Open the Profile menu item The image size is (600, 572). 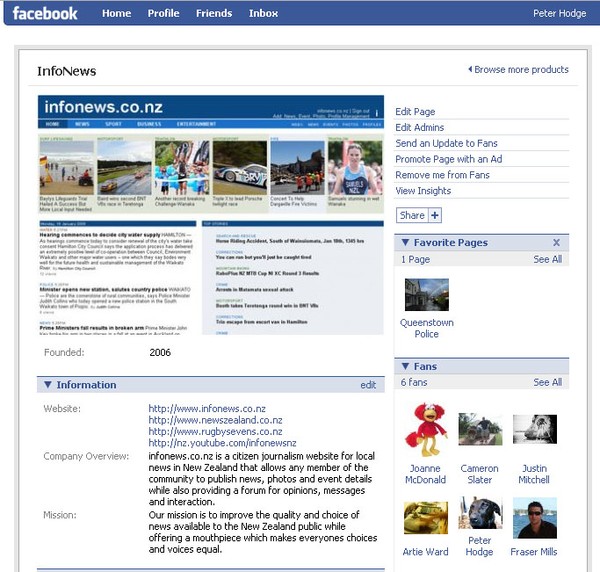(164, 13)
